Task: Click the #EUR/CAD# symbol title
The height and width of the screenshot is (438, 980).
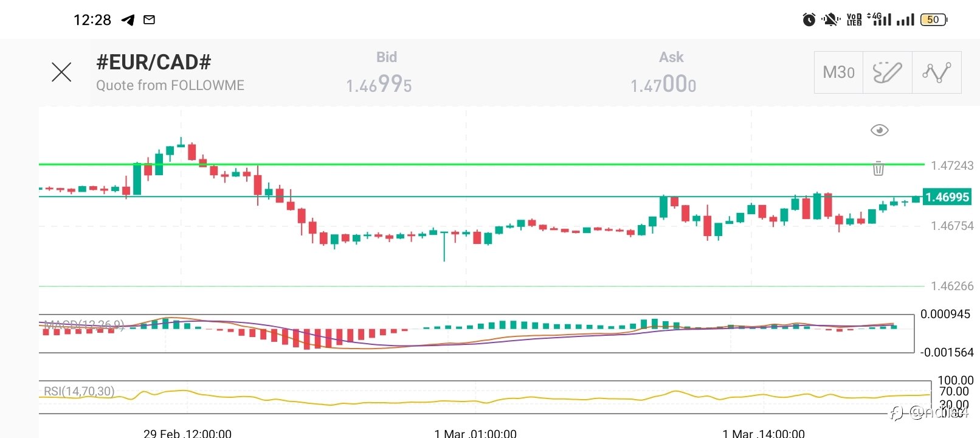Action: [154, 62]
